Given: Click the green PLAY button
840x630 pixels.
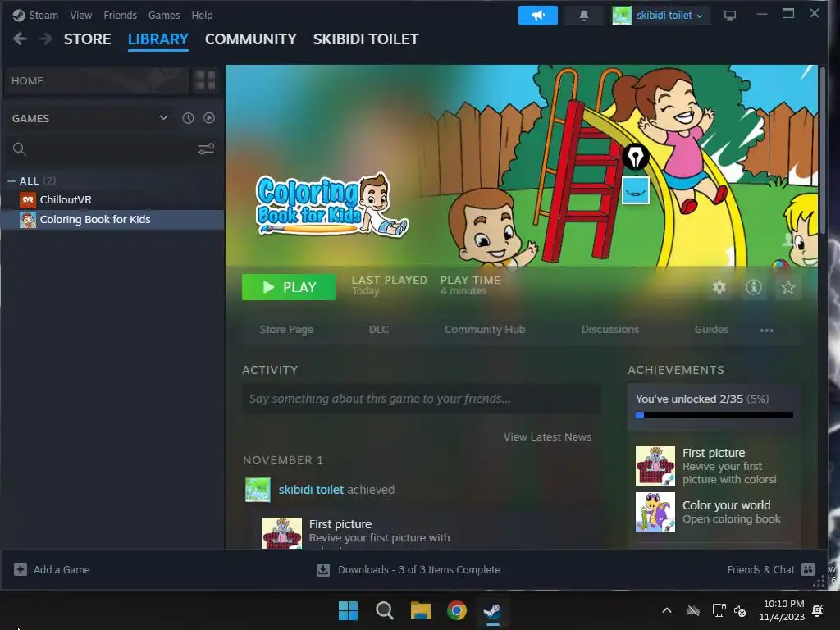Looking at the screenshot, I should [289, 287].
